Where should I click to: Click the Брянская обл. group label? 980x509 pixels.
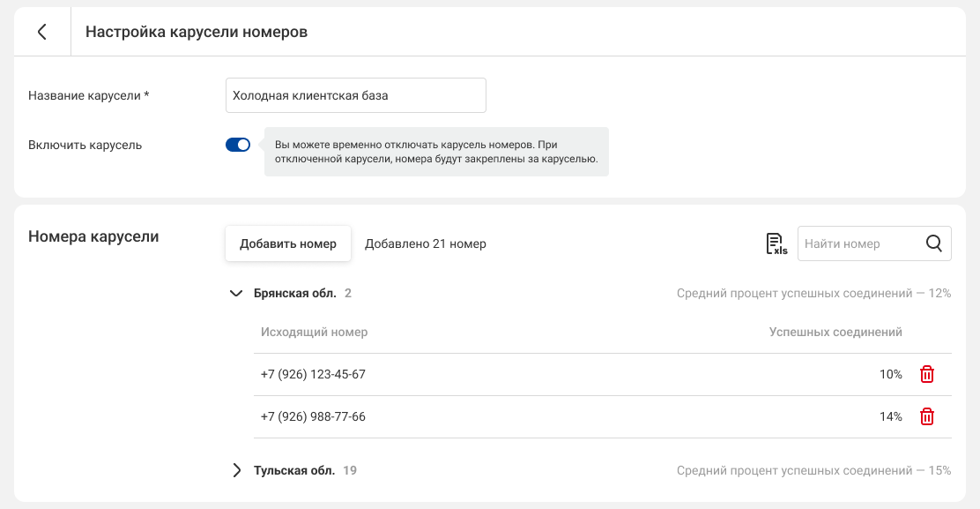(294, 294)
